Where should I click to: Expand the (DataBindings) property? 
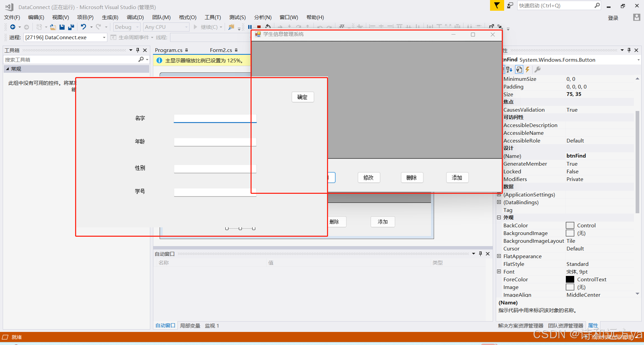point(499,202)
